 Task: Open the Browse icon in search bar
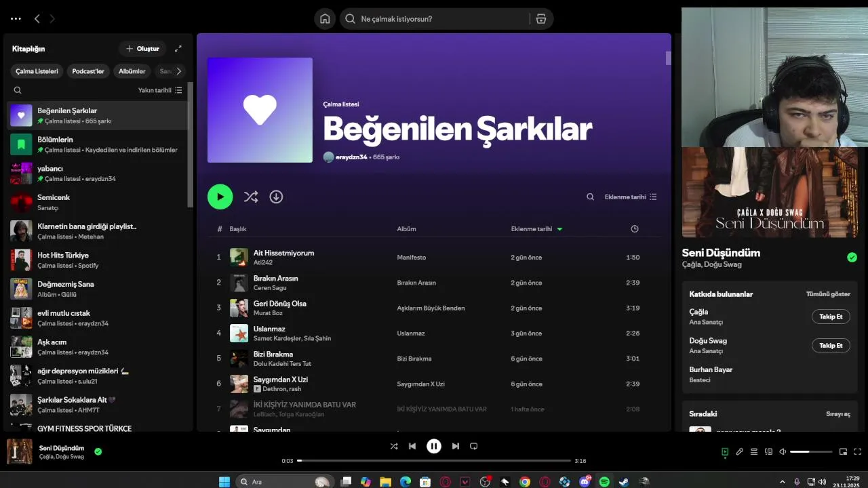pyautogui.click(x=540, y=19)
